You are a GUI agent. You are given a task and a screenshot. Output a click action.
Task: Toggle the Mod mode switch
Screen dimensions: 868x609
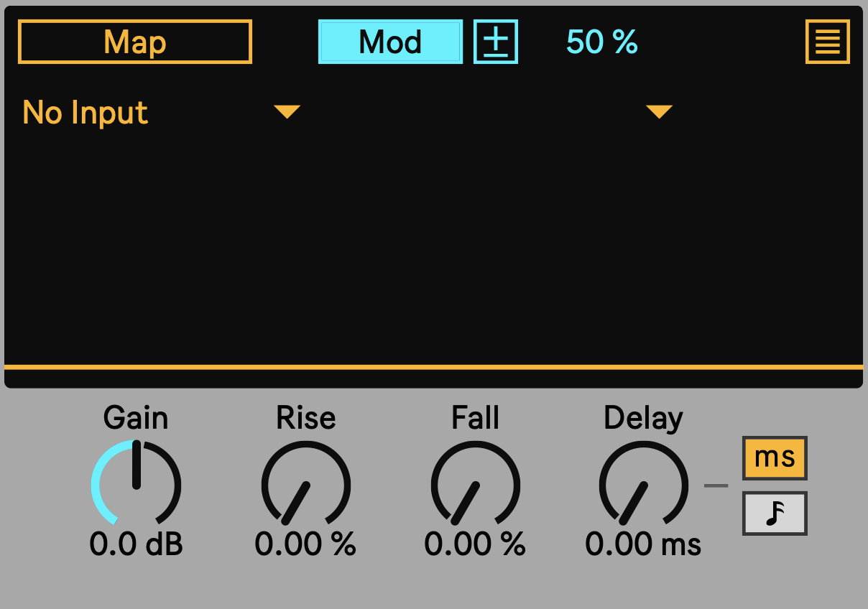(x=390, y=42)
